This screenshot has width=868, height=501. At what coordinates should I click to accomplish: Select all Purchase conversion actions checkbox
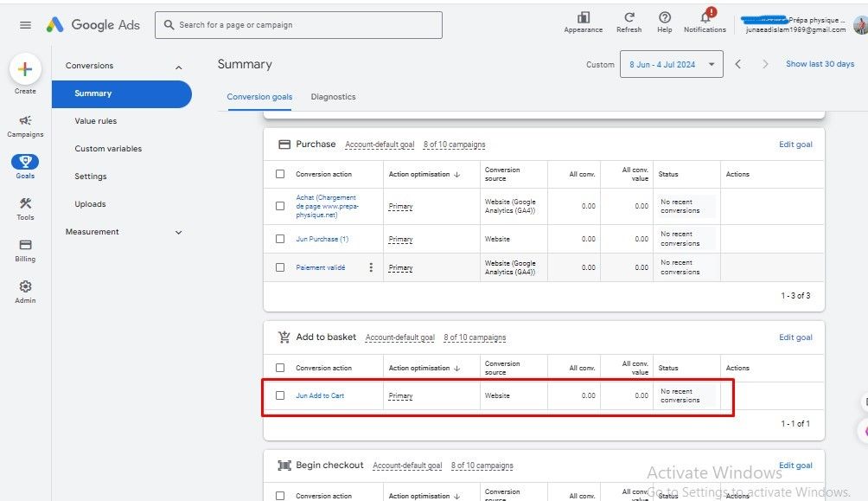coord(280,174)
